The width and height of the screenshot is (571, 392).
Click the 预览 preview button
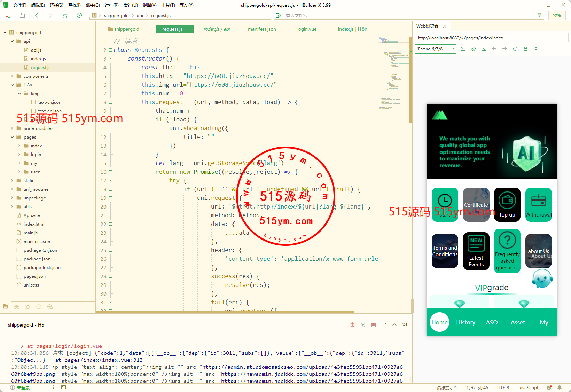pyautogui.click(x=557, y=15)
